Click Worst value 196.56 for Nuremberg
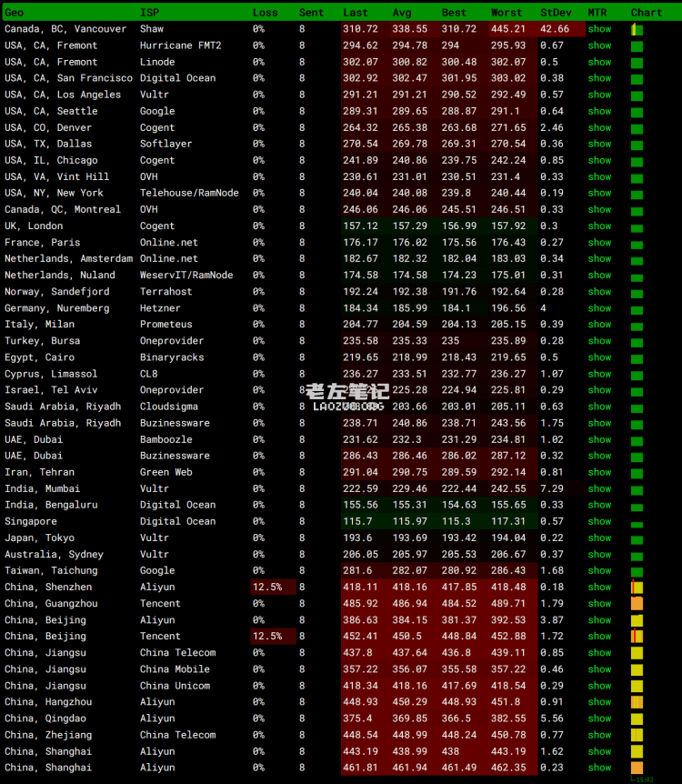The height and width of the screenshot is (784, 682). point(508,308)
